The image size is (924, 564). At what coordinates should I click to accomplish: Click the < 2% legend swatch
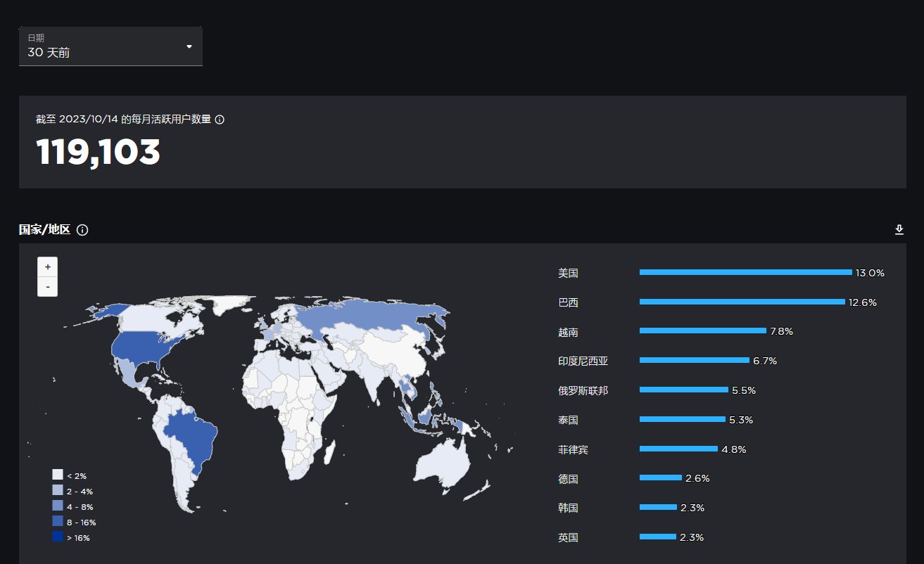58,475
